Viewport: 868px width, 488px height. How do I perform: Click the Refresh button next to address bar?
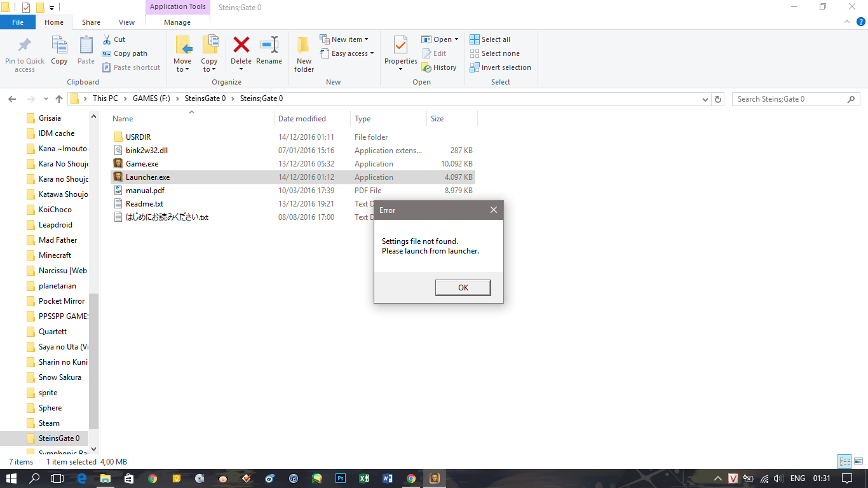pos(719,99)
